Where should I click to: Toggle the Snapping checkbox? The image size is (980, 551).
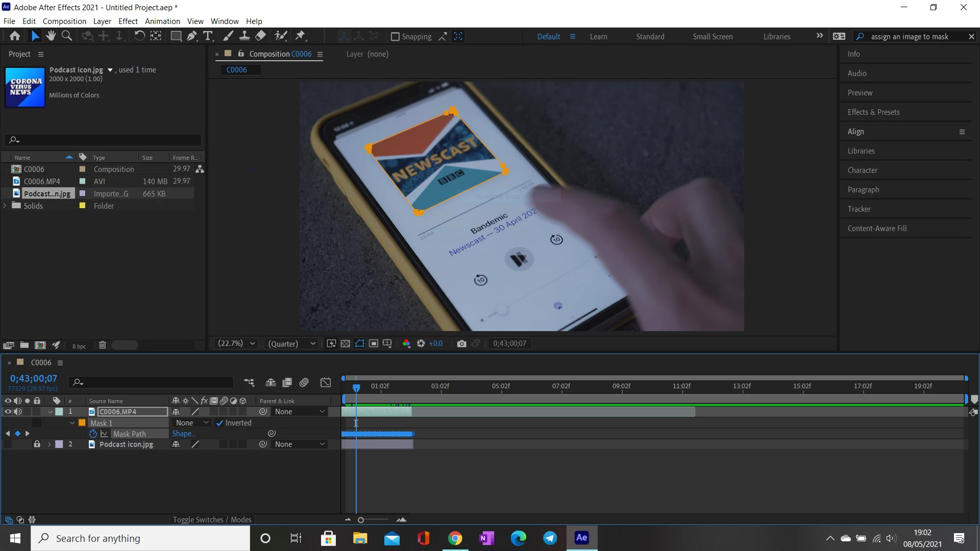(x=395, y=37)
